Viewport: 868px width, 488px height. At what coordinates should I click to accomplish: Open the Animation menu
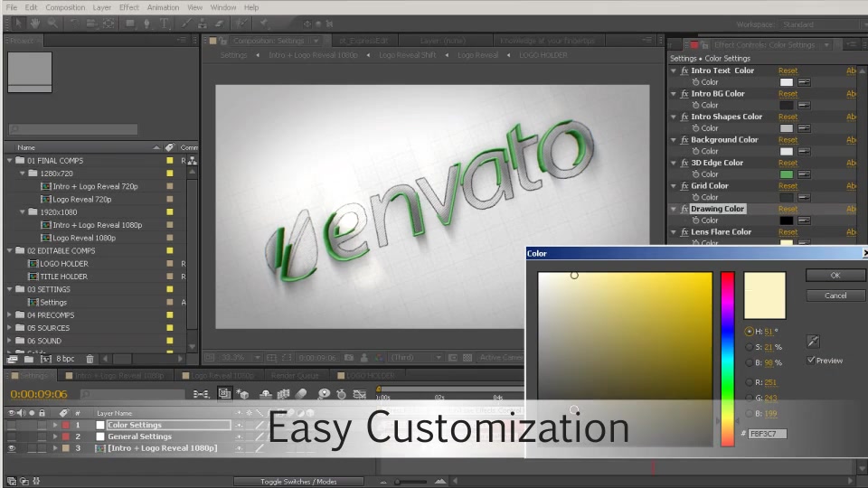pyautogui.click(x=163, y=7)
